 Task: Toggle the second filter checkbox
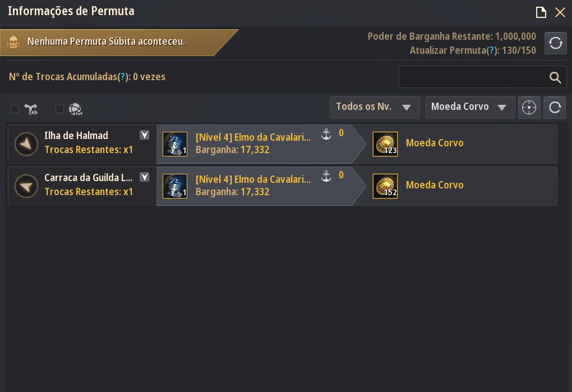(59, 109)
